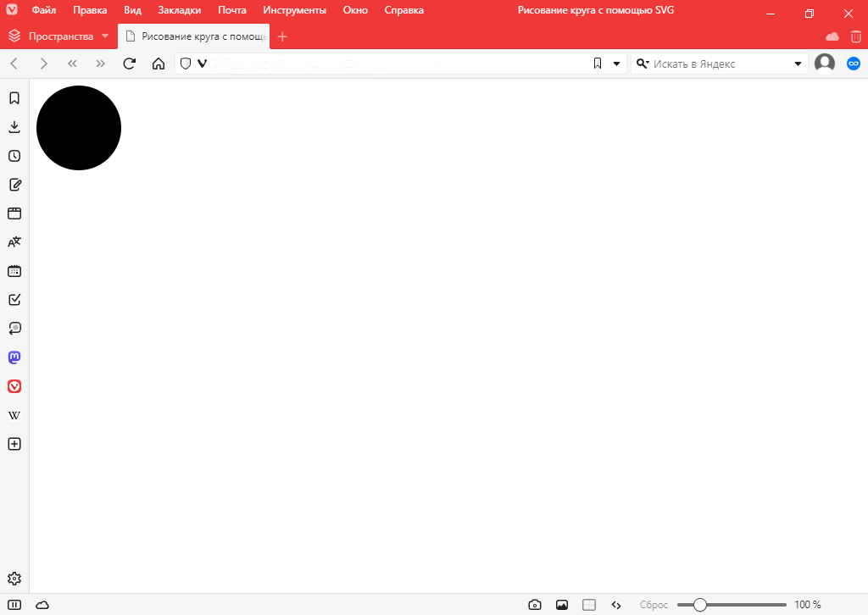This screenshot has height=615, width=868.
Task: Open the Bookmarks panel in sidebar
Action: point(14,98)
